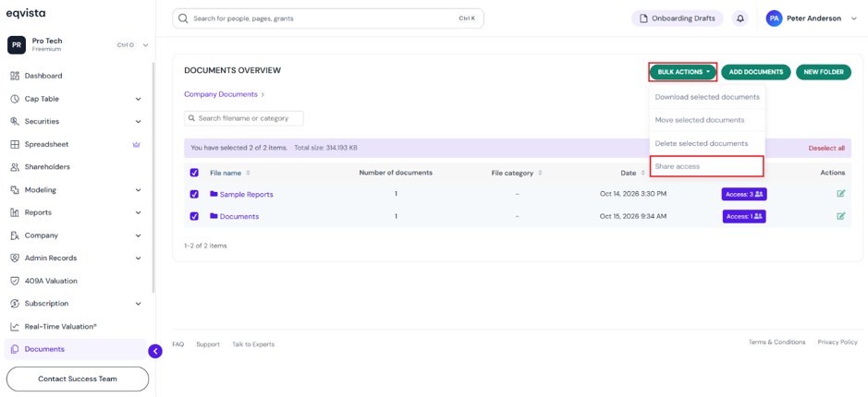Open the Documents sidebar menu item
The width and height of the screenshot is (868, 397).
pos(75,349)
